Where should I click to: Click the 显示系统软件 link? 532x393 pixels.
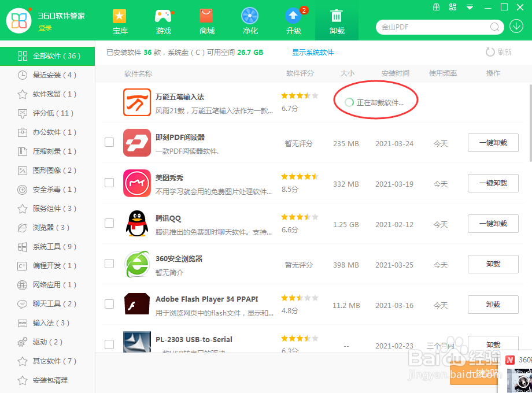[x=313, y=52]
